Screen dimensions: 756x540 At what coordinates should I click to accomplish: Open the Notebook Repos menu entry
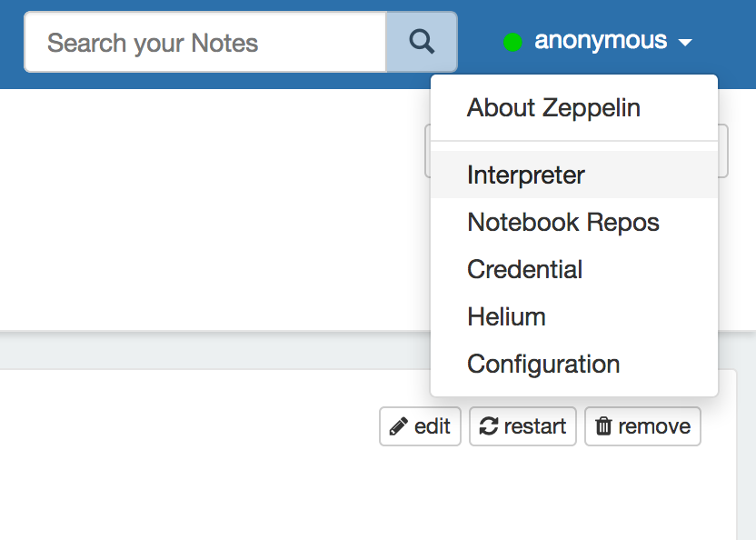563,223
